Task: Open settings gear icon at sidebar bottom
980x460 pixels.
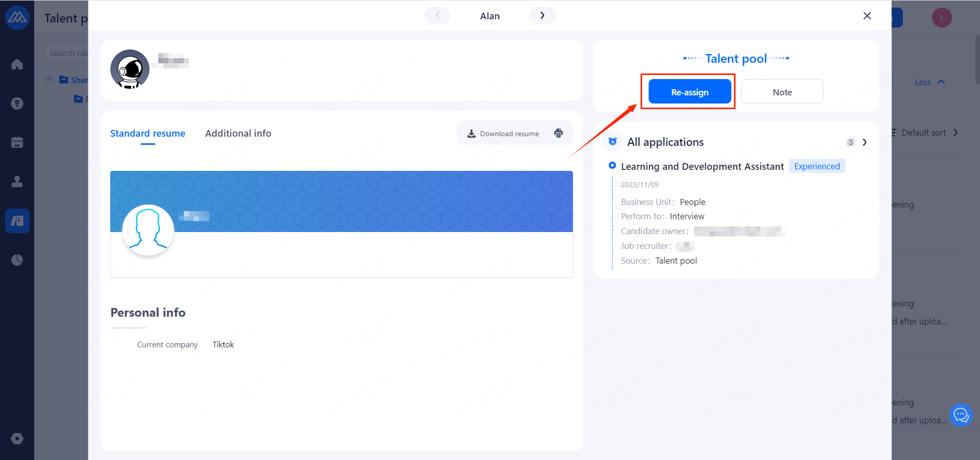Action: [17, 439]
